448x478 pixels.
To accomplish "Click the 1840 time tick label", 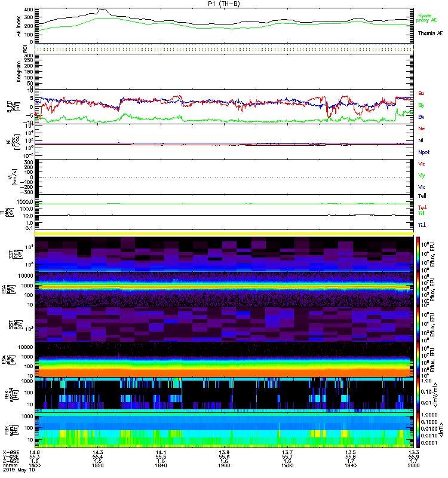I will (161, 466).
